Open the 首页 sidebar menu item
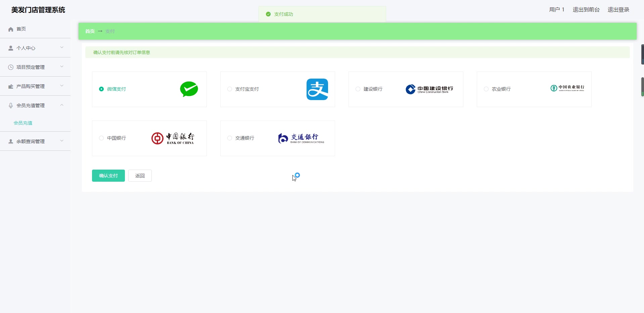 (x=35, y=29)
